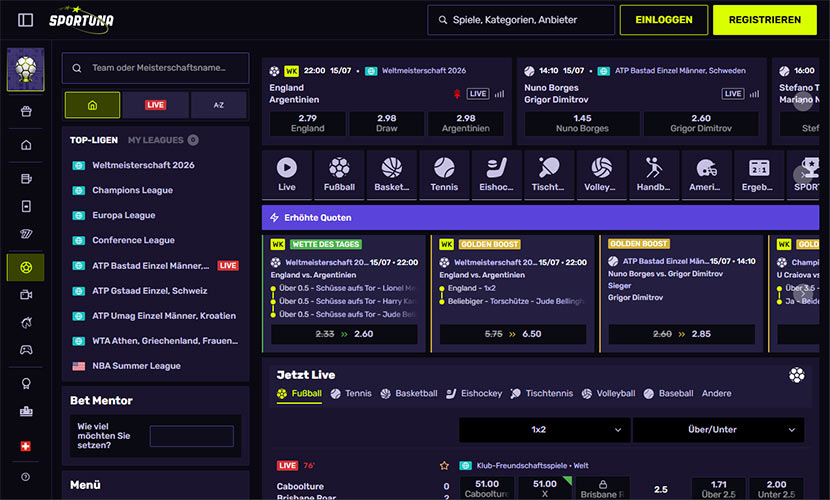Add Golden Boost odds 2.85
The width and height of the screenshot is (830, 500).
[x=682, y=334]
